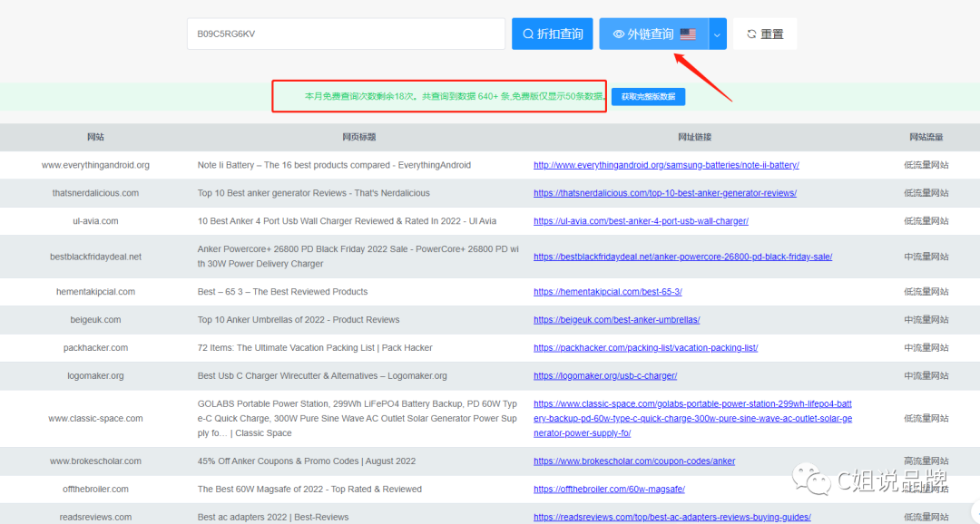Open the packhacker.com vacation-packing-list link
This screenshot has height=524, width=980.
(646, 348)
